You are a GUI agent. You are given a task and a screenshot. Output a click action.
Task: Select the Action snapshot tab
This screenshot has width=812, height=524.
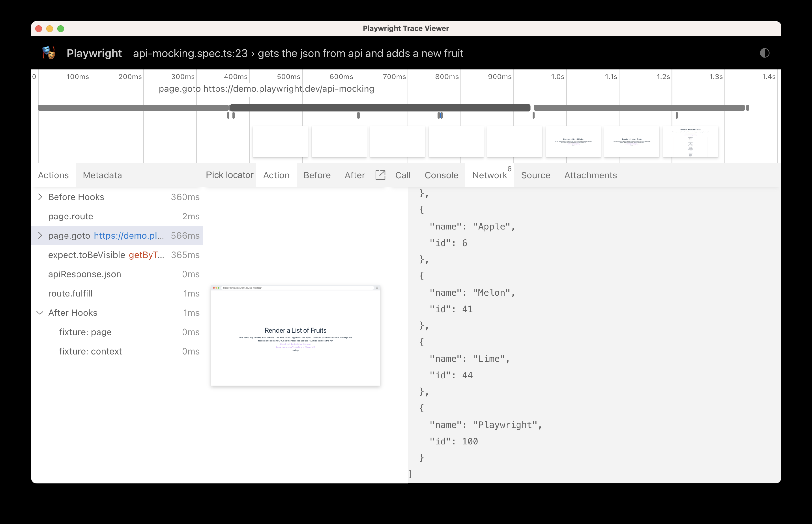[276, 175]
